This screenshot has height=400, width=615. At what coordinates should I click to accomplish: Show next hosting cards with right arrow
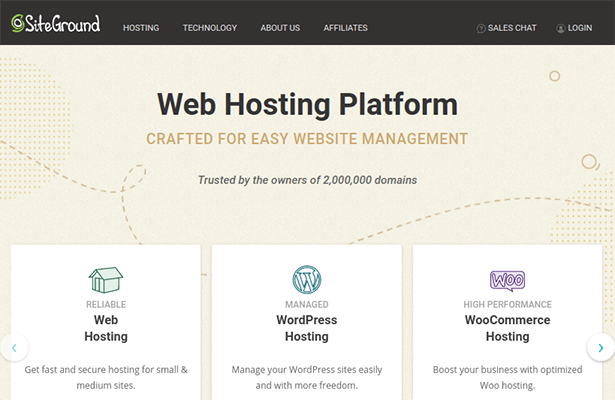click(600, 347)
